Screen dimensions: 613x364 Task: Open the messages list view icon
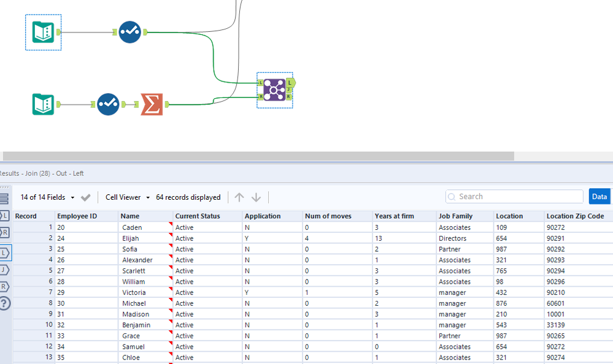click(x=4, y=199)
